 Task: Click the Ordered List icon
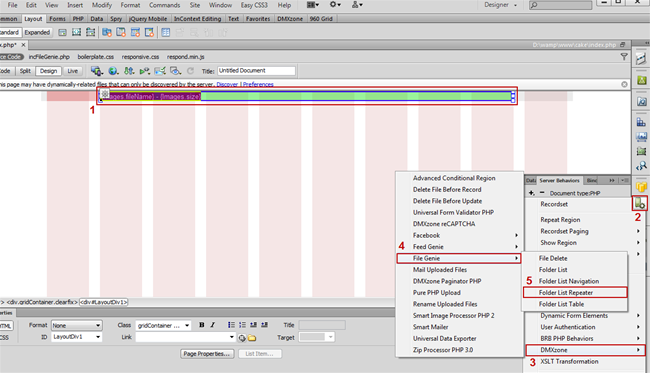point(243,325)
